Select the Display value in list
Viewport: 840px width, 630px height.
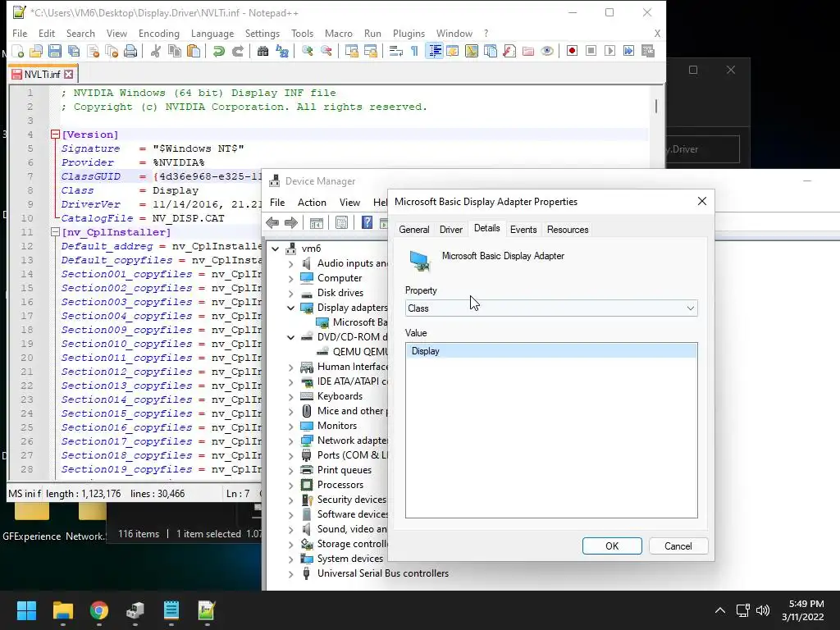[551, 351]
